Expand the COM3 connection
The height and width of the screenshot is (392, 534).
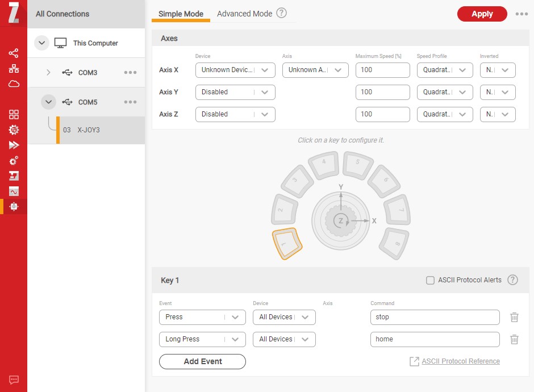tap(48, 73)
